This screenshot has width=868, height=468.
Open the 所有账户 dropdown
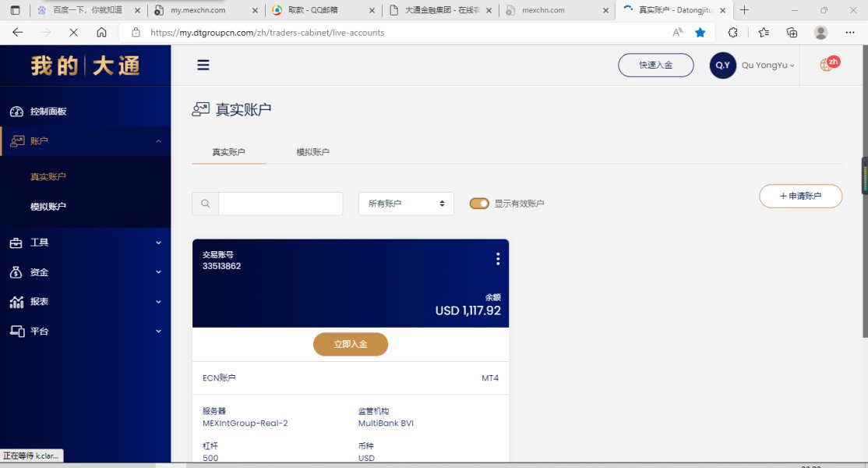click(406, 204)
